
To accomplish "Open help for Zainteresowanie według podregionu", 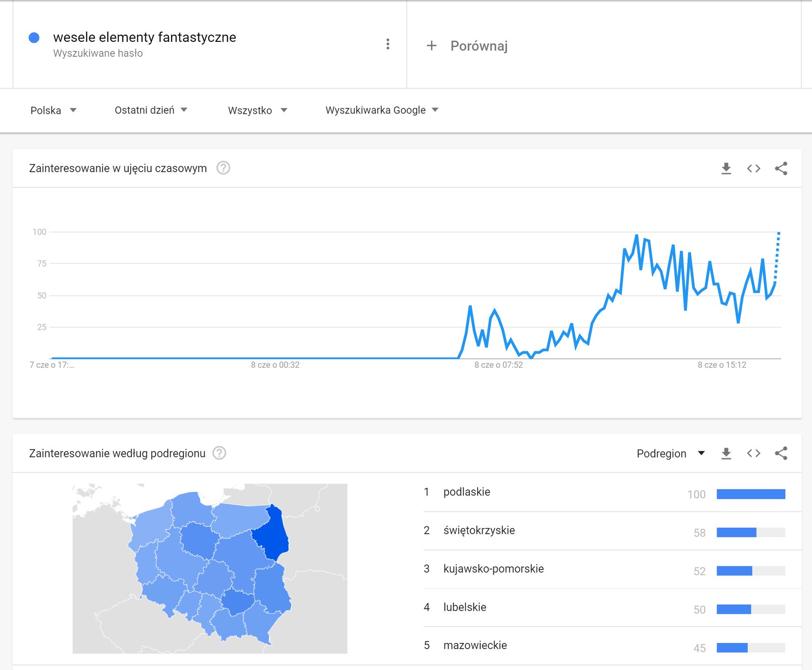I will point(219,453).
